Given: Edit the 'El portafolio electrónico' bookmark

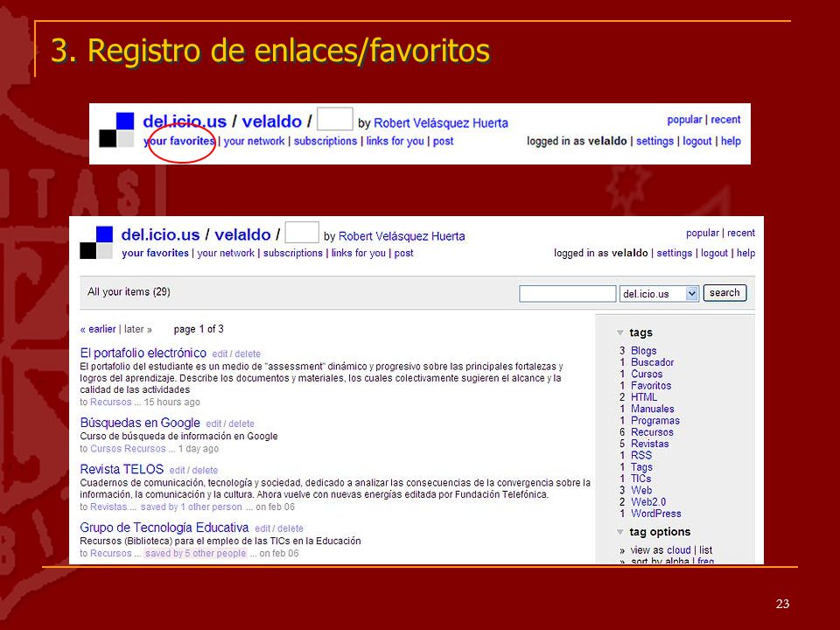Looking at the screenshot, I should 220,354.
